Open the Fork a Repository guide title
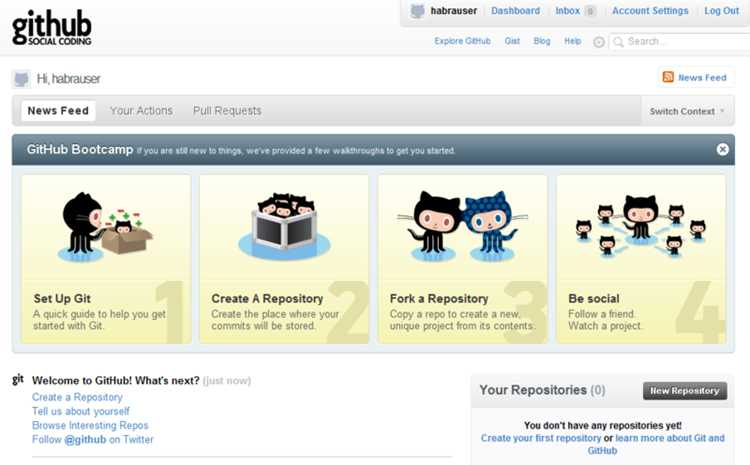The image size is (750, 465). (439, 299)
